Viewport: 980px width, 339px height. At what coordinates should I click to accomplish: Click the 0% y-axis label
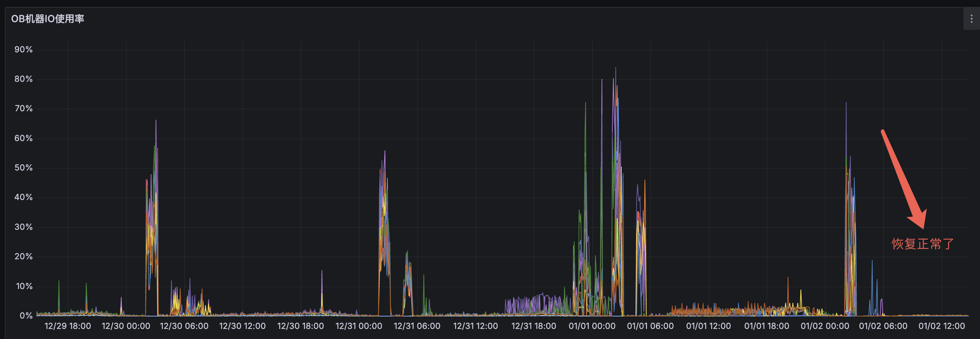point(26,315)
